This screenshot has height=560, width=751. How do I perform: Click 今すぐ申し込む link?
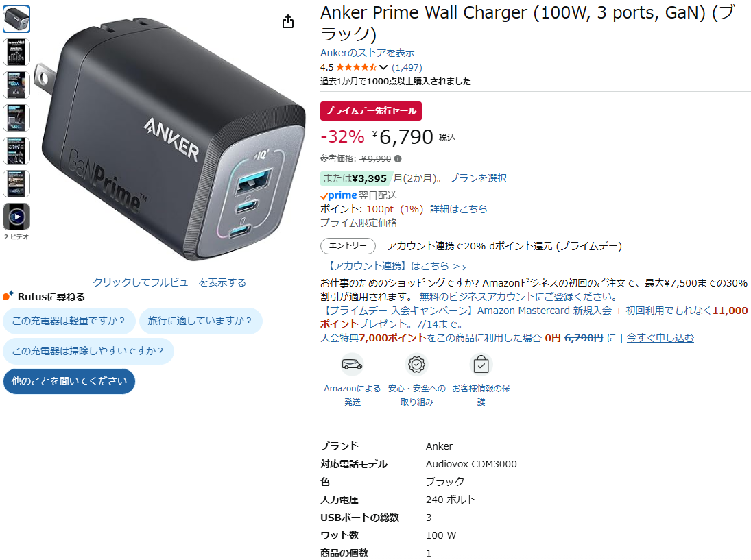tap(660, 338)
